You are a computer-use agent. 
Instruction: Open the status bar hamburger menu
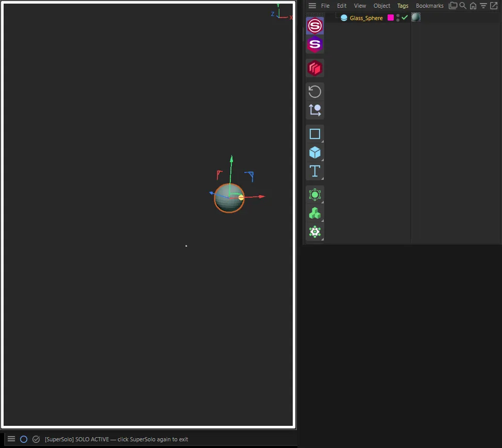[11, 439]
